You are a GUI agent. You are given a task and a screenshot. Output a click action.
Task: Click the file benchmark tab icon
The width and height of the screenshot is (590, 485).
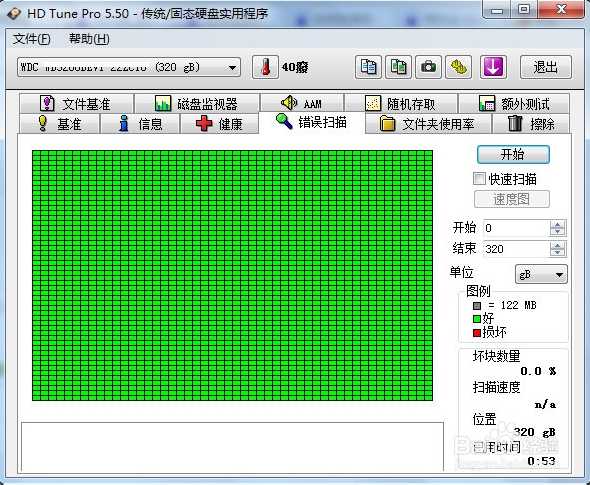(48, 103)
